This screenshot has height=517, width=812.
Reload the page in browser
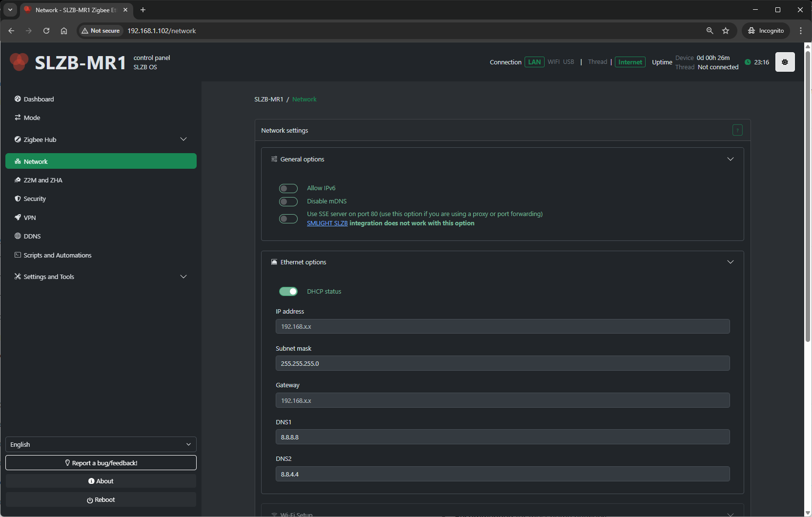coord(46,31)
